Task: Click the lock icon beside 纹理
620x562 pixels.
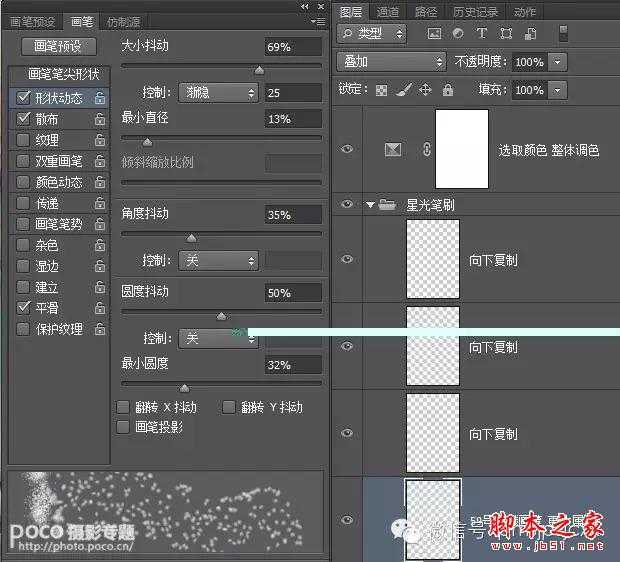Action: click(100, 140)
